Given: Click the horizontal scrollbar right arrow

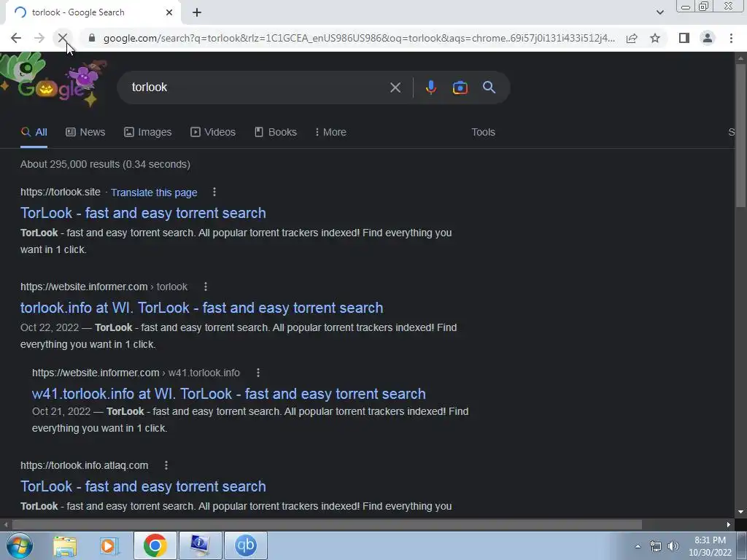Looking at the screenshot, I should [729, 525].
